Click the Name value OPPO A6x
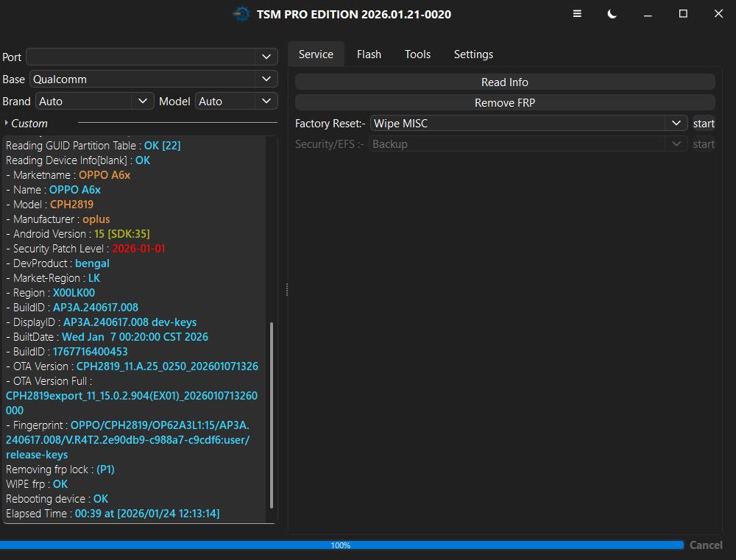Viewport: 736px width, 560px height. [74, 189]
